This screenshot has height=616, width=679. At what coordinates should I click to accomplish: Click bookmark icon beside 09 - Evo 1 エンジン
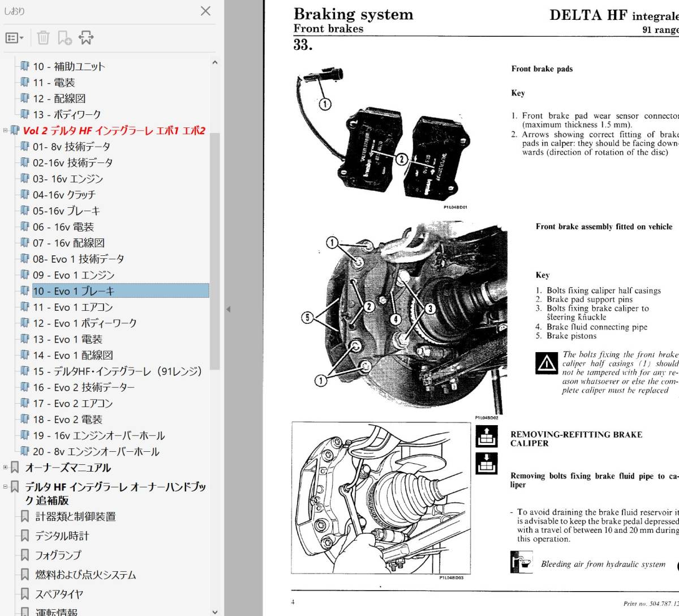[24, 275]
